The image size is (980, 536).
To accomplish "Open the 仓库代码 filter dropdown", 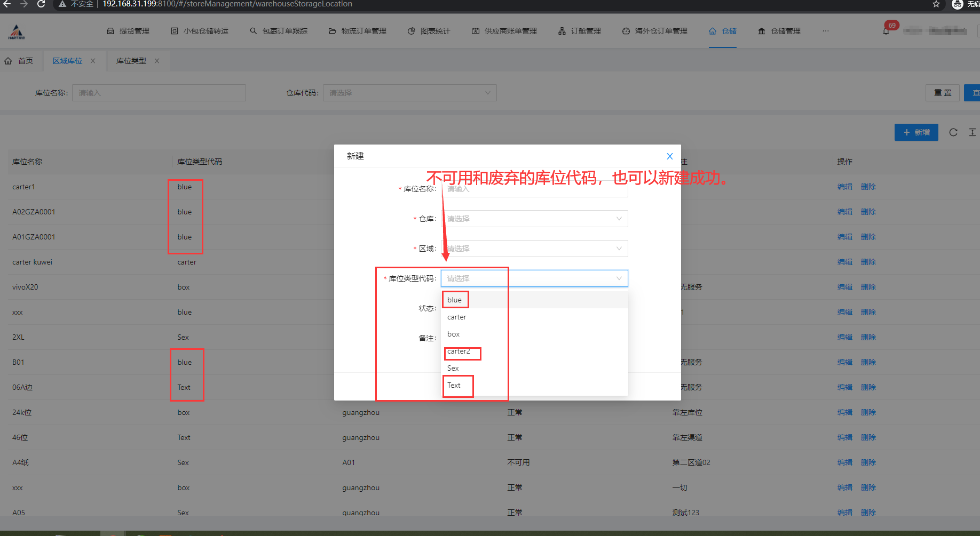I will (x=409, y=93).
